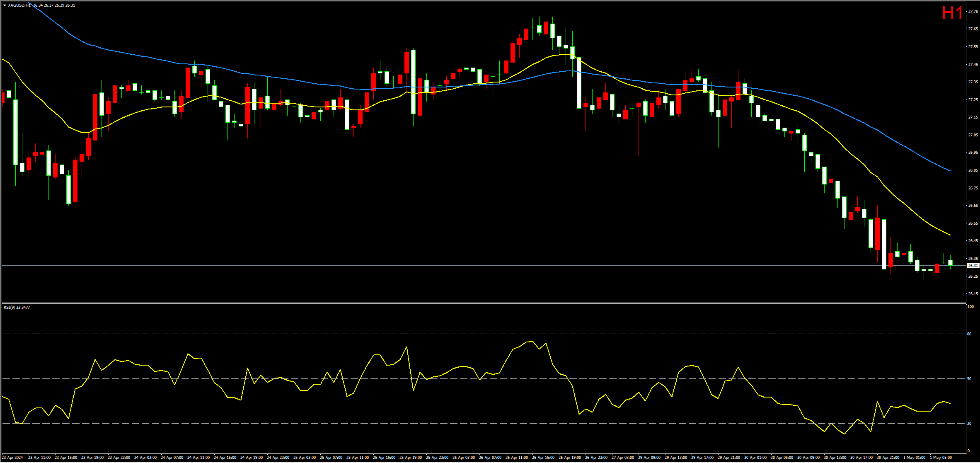Click the 27.35 price scale label

[973, 82]
